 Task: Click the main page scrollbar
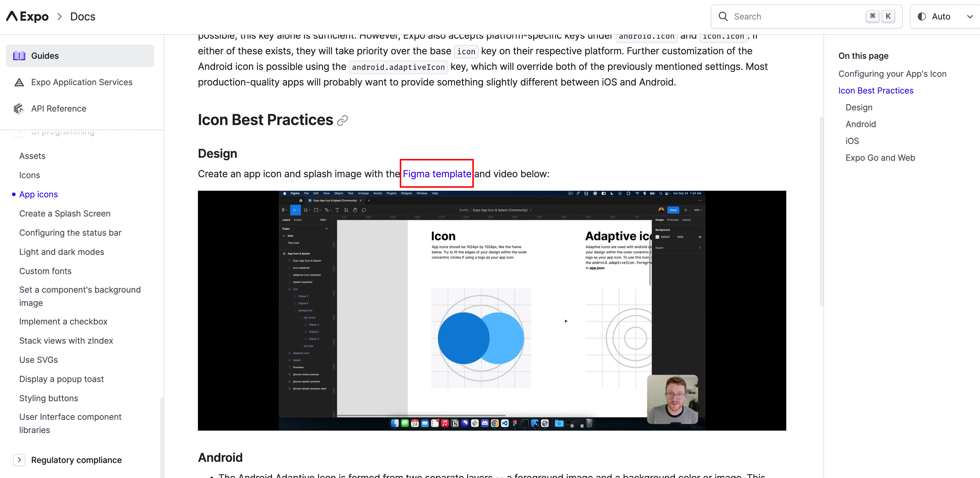821,212
